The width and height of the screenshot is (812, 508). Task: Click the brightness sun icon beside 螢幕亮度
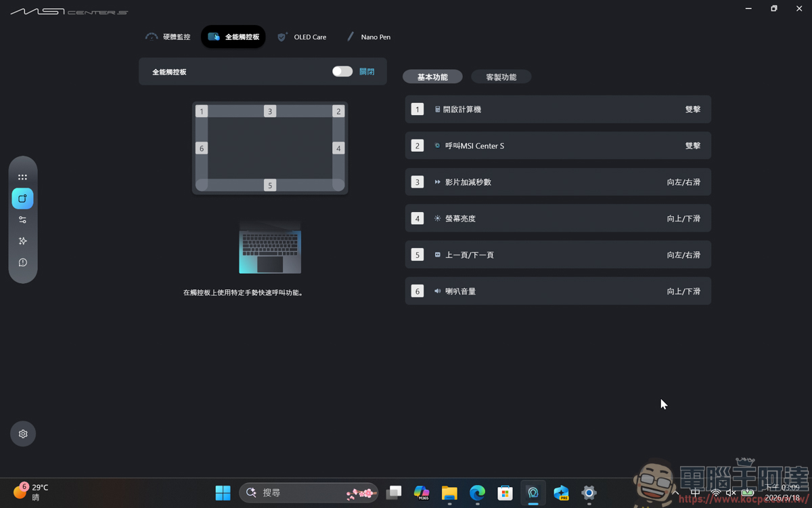(436, 218)
